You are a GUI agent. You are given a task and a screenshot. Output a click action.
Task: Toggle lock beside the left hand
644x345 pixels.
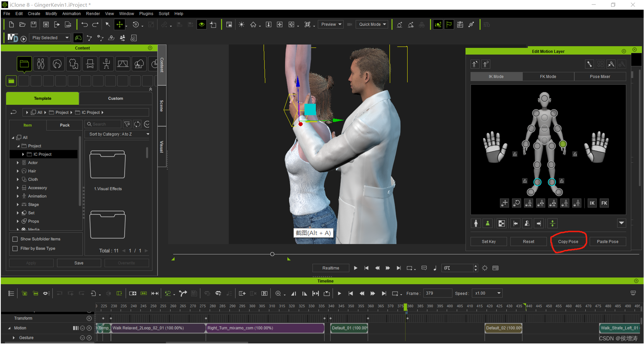coord(575,154)
